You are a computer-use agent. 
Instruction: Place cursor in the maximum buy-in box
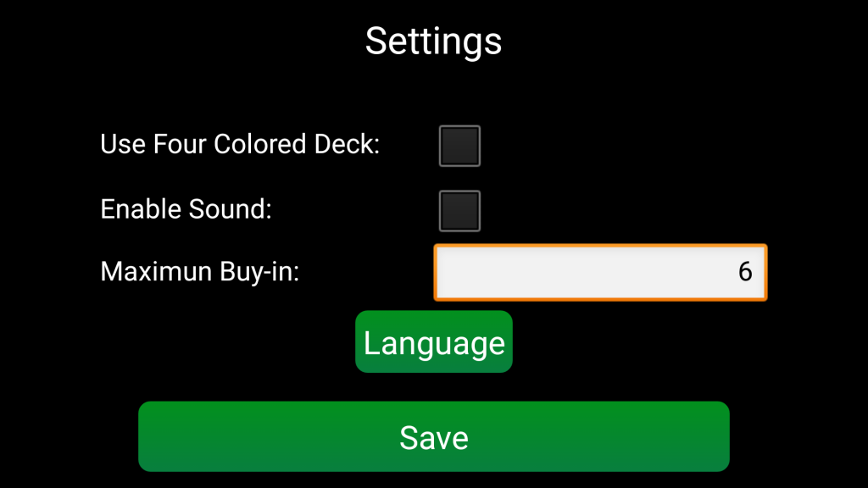pyautogui.click(x=600, y=272)
